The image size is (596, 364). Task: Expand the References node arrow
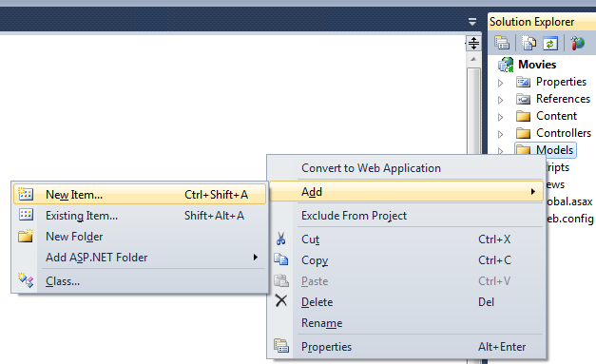[x=501, y=100]
